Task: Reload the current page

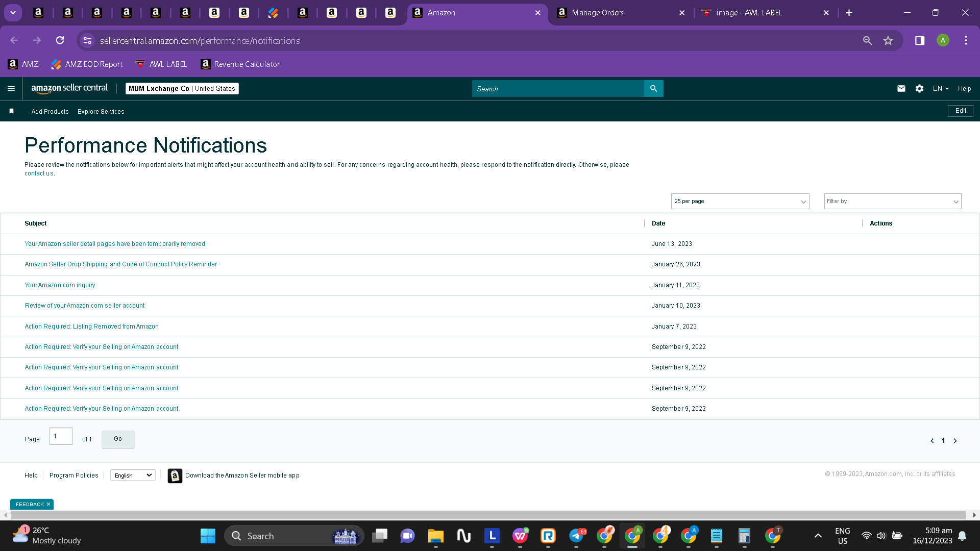Action: coord(60,40)
